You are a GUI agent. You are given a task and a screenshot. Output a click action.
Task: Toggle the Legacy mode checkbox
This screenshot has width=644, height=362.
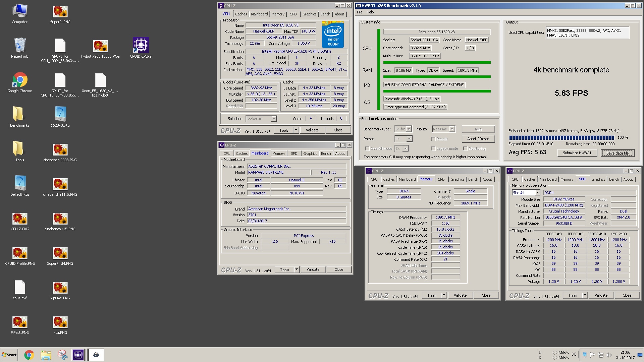pos(433,148)
